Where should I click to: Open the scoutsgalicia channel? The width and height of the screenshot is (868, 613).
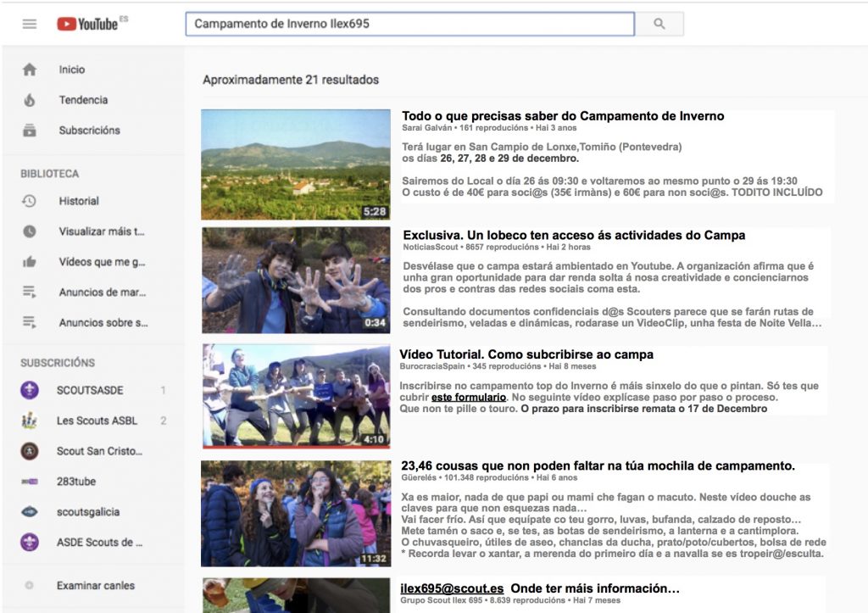[x=87, y=512]
